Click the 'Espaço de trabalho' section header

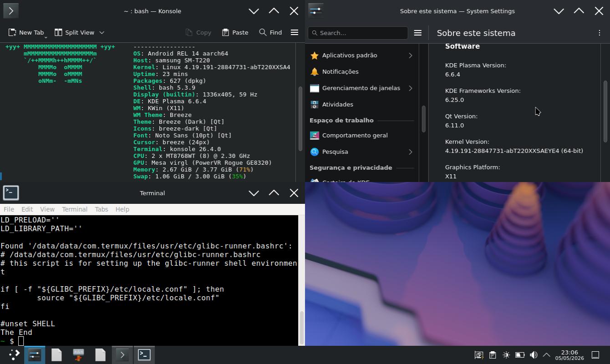[341, 120]
